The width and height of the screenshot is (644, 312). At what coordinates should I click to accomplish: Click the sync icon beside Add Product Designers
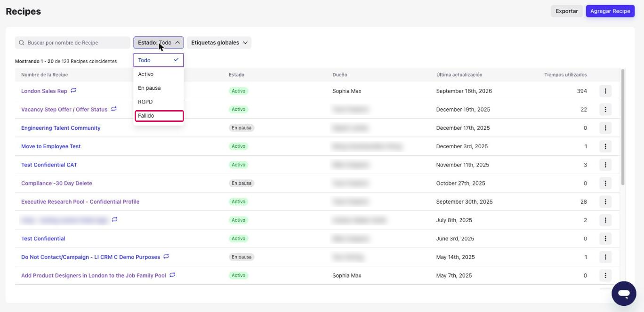pos(172,275)
